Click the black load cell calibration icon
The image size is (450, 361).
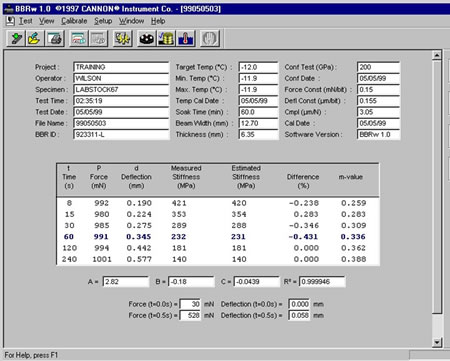click(147, 39)
